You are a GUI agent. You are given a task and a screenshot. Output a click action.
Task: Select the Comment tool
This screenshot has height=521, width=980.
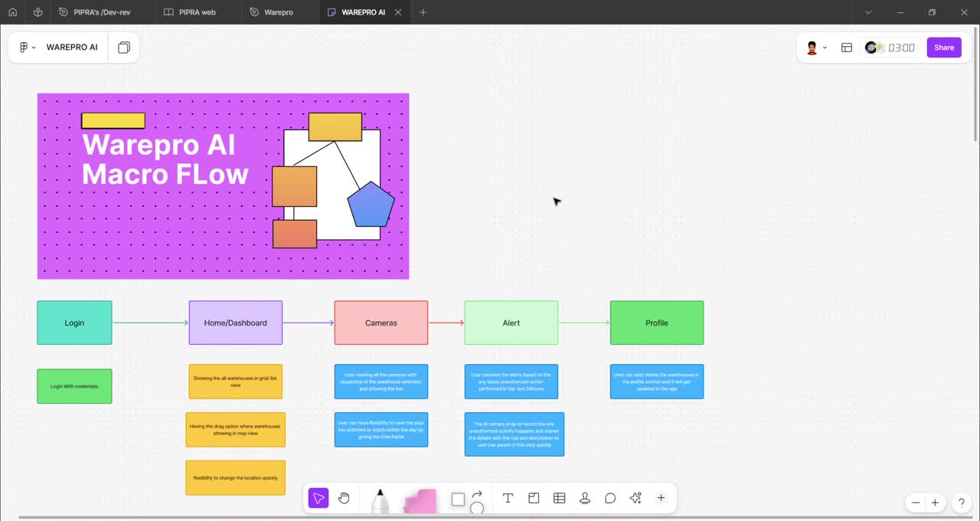(610, 498)
